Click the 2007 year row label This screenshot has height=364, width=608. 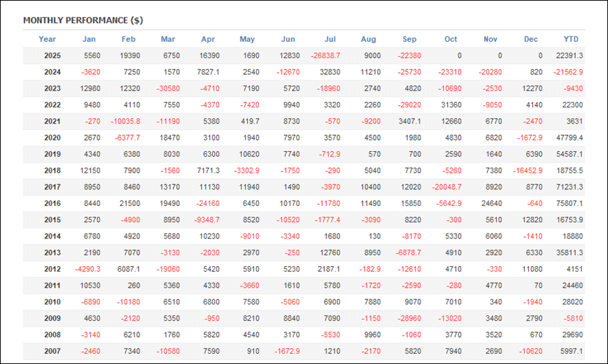(52, 351)
